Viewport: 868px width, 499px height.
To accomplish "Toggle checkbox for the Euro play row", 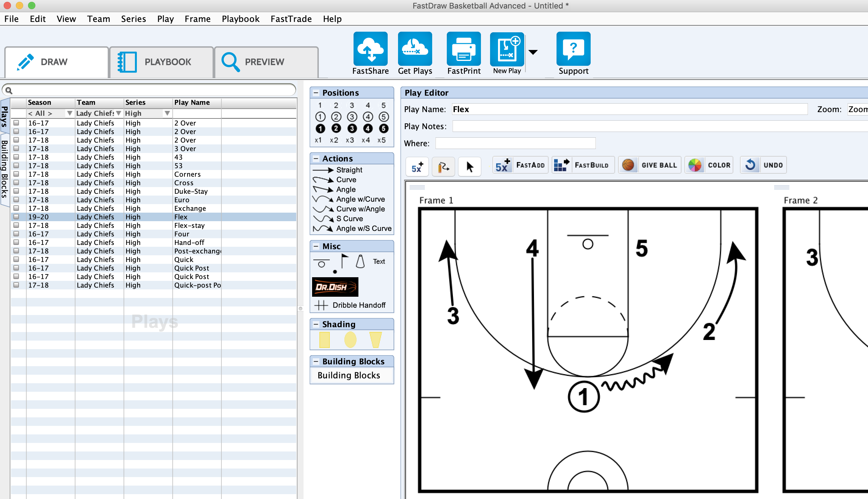I will (16, 200).
